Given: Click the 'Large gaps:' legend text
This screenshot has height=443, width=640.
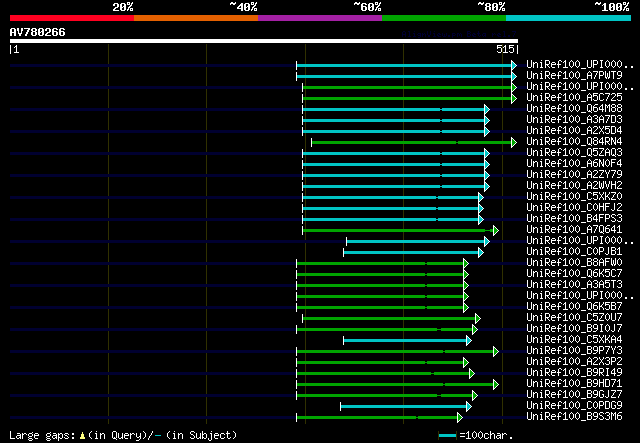Looking at the screenshot, I should pos(42,435).
